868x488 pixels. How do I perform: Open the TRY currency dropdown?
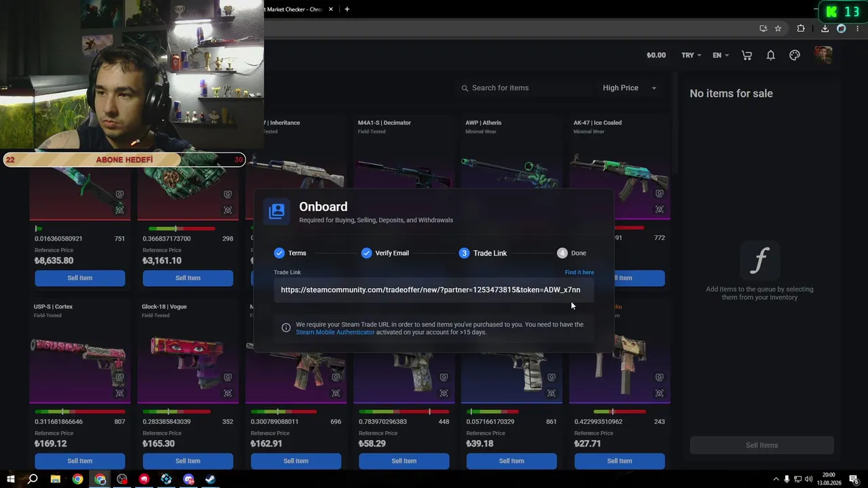pyautogui.click(x=691, y=56)
